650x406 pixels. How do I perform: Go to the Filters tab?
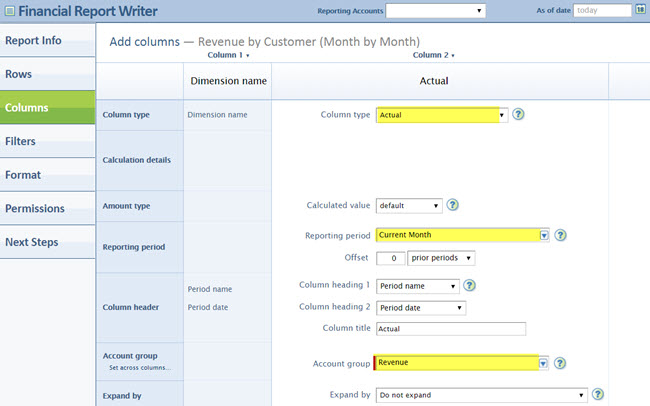[47, 142]
